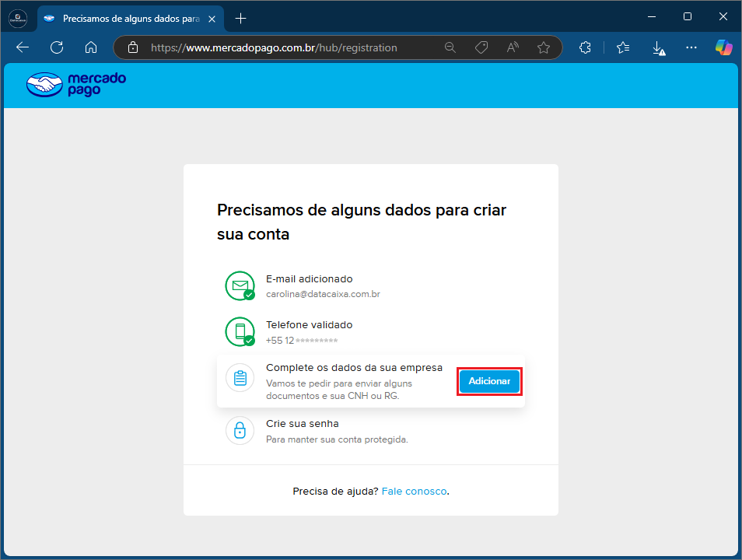Screen dimensions: 742x560
Task: Click the validated phone check icon
Action: click(x=240, y=332)
